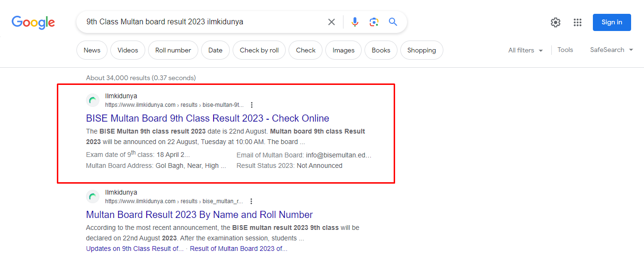Click first result's Ilmkidunya favicon
644x259 pixels.
(x=93, y=100)
